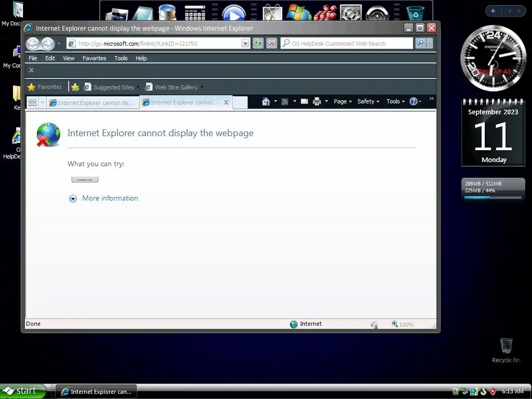Click the Internet security zone indicator
This screenshot has height=399, width=532.
306,324
